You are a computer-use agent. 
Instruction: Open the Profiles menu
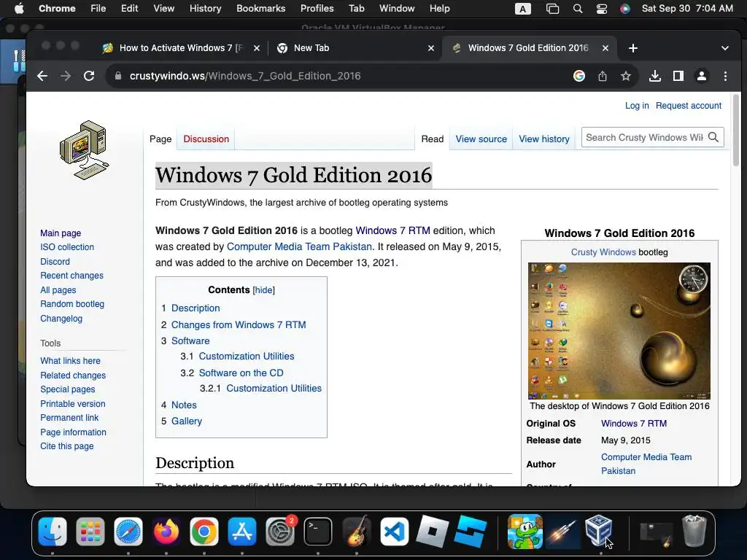point(317,9)
